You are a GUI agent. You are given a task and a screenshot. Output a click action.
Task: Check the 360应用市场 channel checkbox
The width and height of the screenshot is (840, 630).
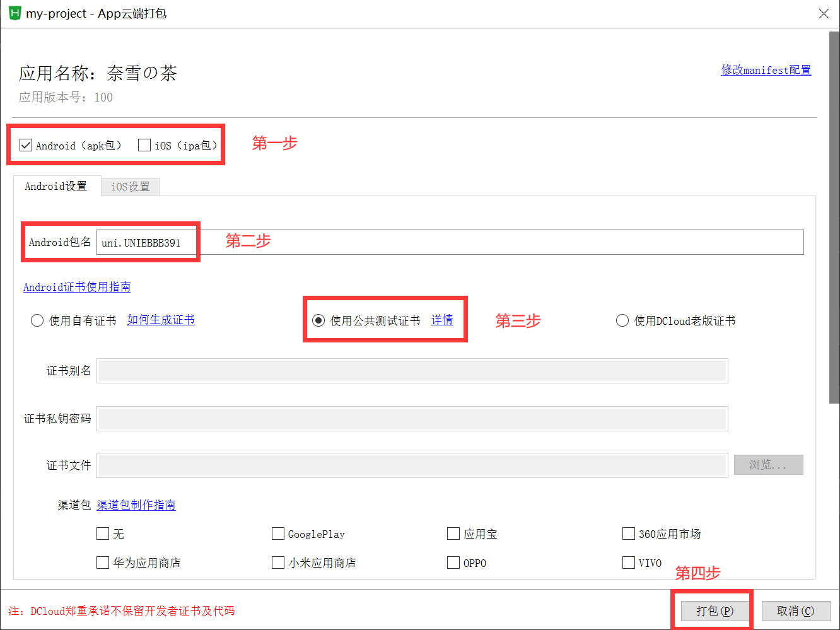coord(629,534)
